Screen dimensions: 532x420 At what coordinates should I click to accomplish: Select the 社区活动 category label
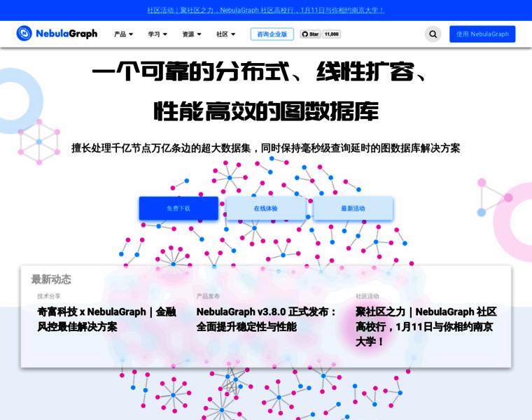click(367, 296)
